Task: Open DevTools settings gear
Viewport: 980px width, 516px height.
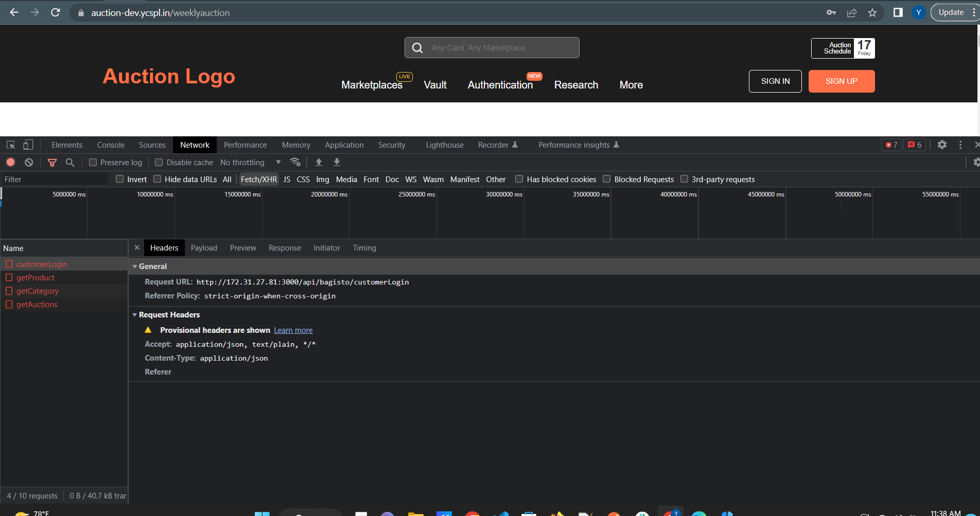Action: [942, 145]
